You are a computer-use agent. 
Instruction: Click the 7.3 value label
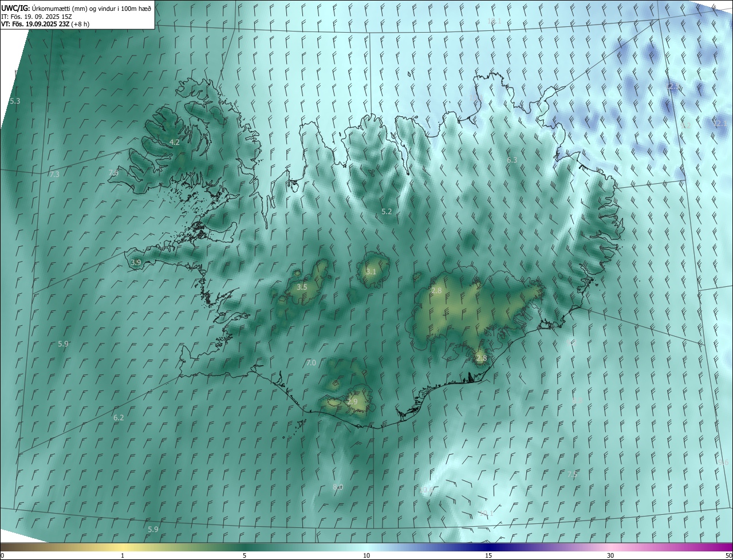pos(54,174)
